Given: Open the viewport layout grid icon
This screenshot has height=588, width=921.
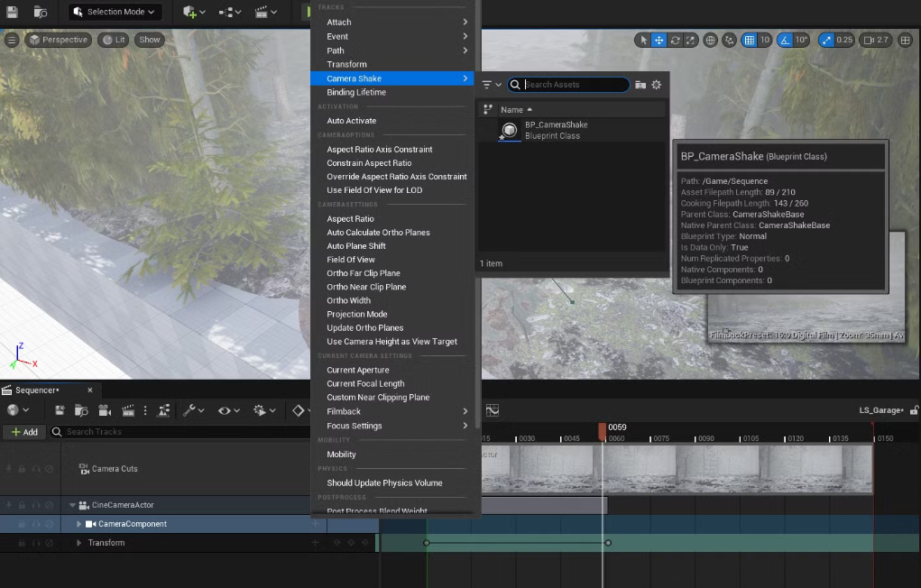Looking at the screenshot, I should coord(905,40).
